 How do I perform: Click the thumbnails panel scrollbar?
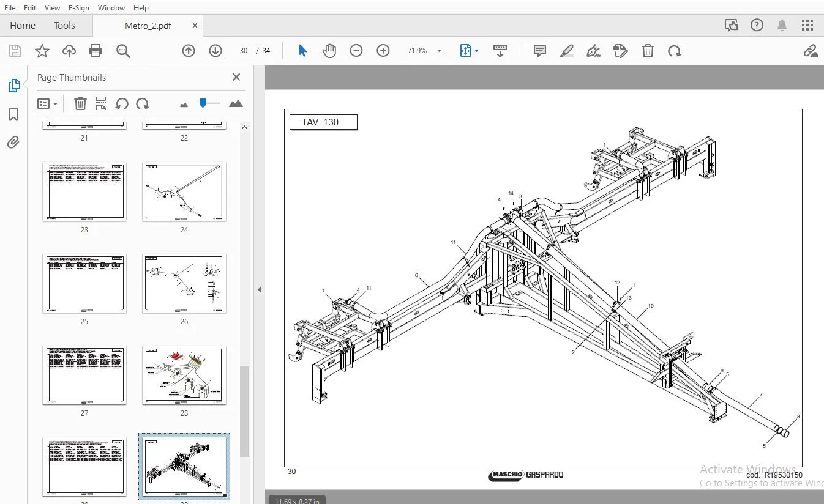tap(244, 411)
